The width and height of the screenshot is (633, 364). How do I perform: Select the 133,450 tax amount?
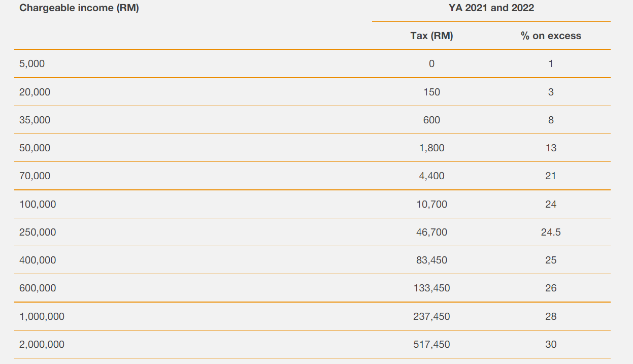[x=431, y=288]
